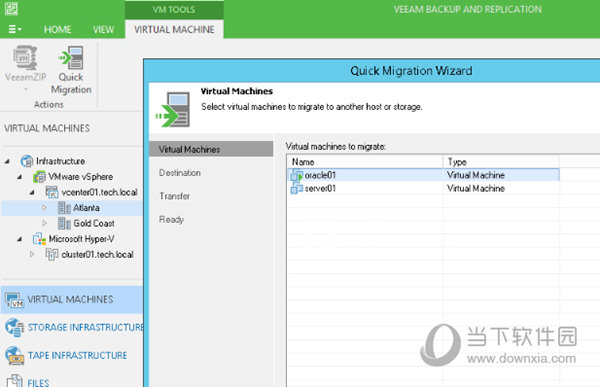Open the VIRTUAL MACHINES navigation pane
The image size is (600, 387).
[72, 300]
